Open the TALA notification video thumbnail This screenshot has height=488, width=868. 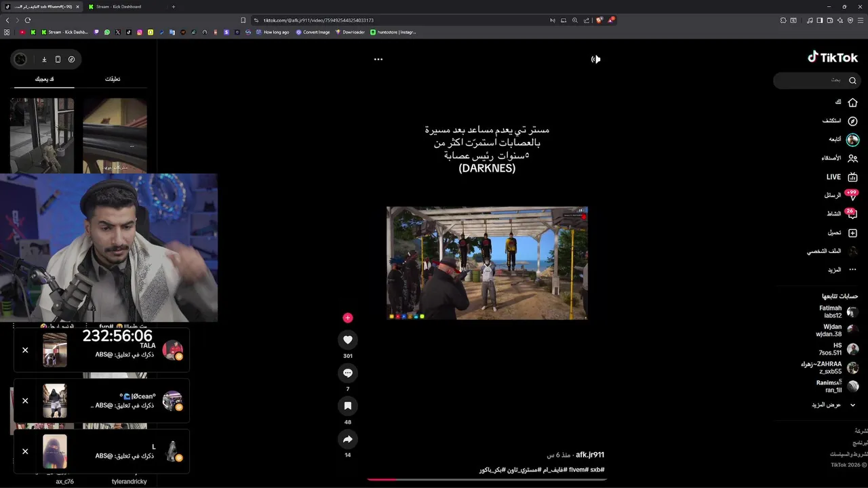pos(55,350)
